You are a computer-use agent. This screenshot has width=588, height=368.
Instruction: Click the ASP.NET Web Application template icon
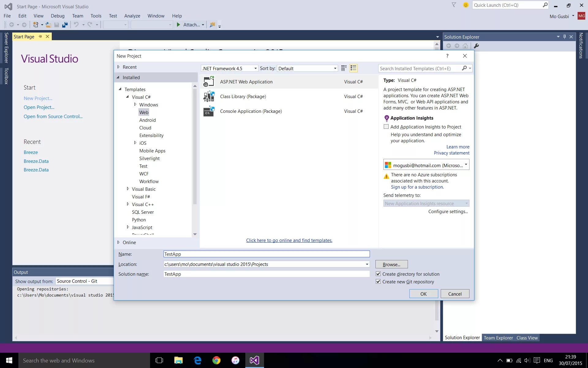pos(208,81)
